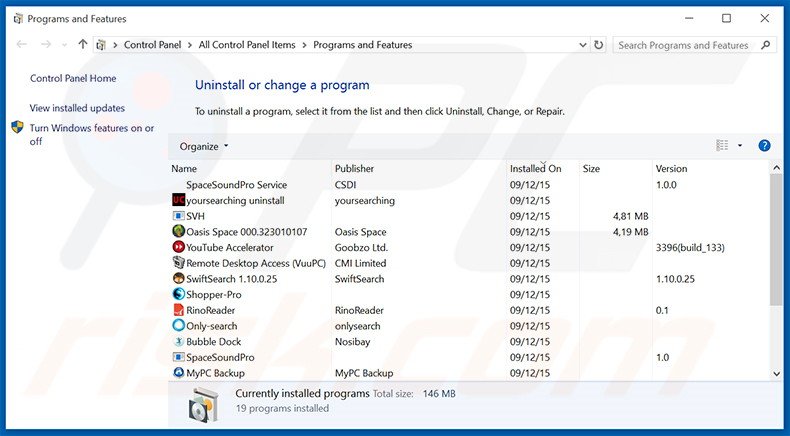This screenshot has width=790, height=436.
Task: Expand chevron after All Control Panel Items
Action: (x=304, y=45)
